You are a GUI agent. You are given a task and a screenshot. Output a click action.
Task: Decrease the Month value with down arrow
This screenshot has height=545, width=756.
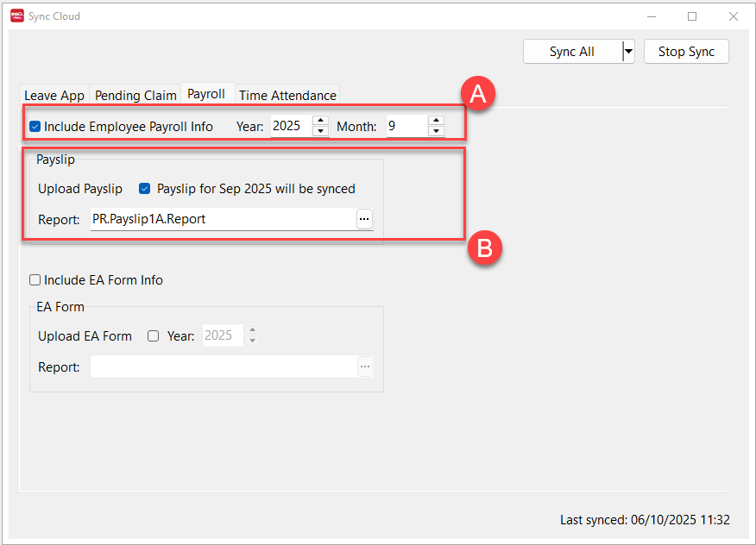click(x=436, y=131)
